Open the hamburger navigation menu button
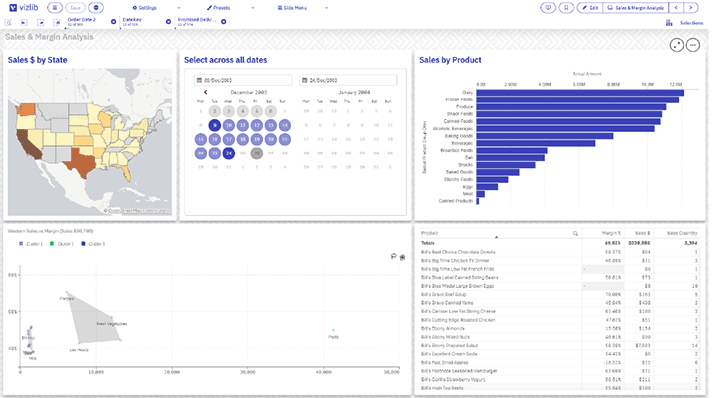 pos(55,7)
